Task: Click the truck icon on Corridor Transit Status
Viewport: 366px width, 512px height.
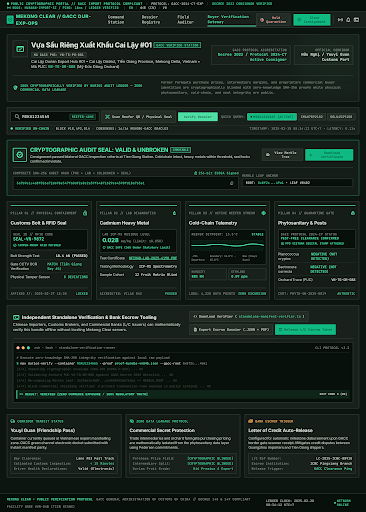Action: pyautogui.click(x=13, y=421)
